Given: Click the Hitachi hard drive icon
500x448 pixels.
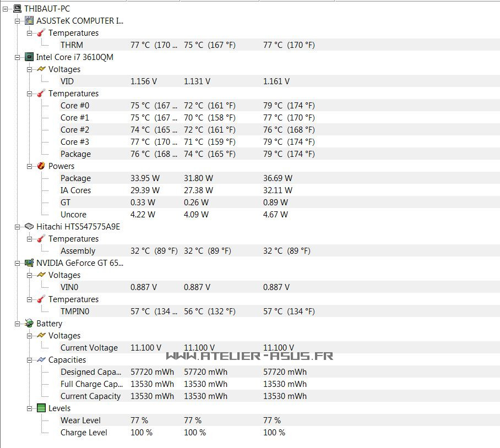Looking at the screenshot, I should point(29,227).
